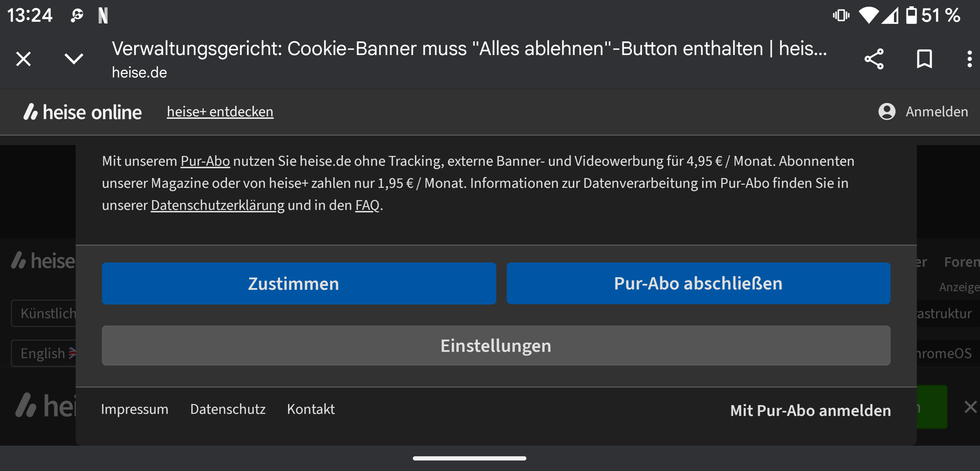Click the heise online logo

pyautogui.click(x=83, y=112)
